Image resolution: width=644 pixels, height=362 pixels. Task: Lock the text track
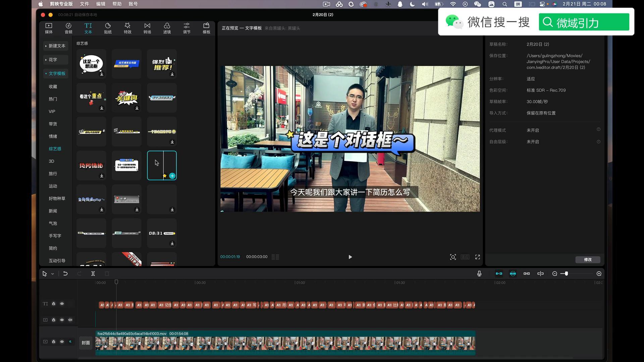[x=54, y=304]
